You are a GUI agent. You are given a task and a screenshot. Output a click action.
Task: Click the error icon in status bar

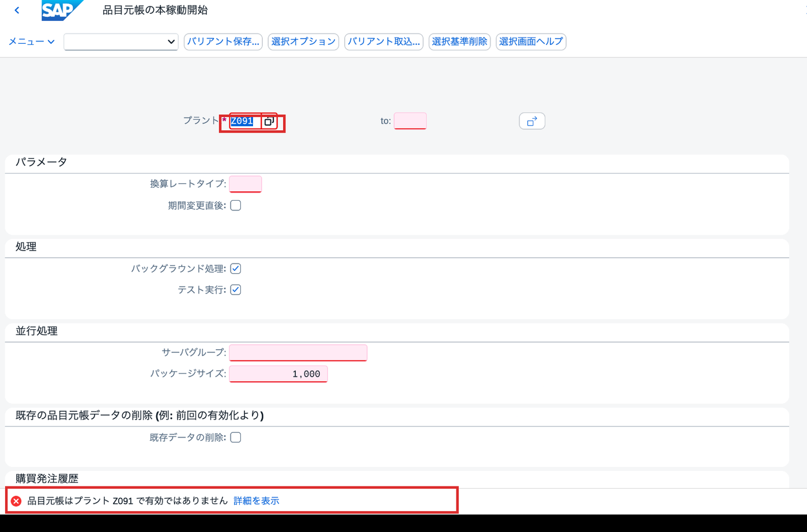16,501
